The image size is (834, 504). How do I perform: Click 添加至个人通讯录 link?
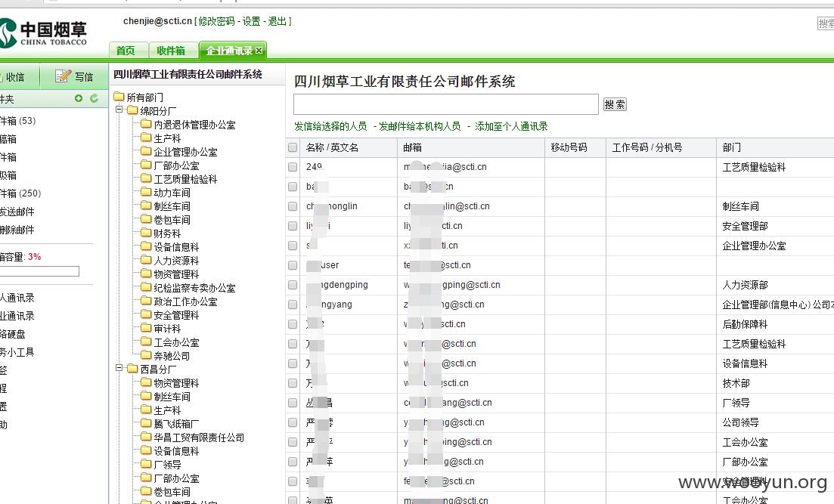pyautogui.click(x=511, y=126)
